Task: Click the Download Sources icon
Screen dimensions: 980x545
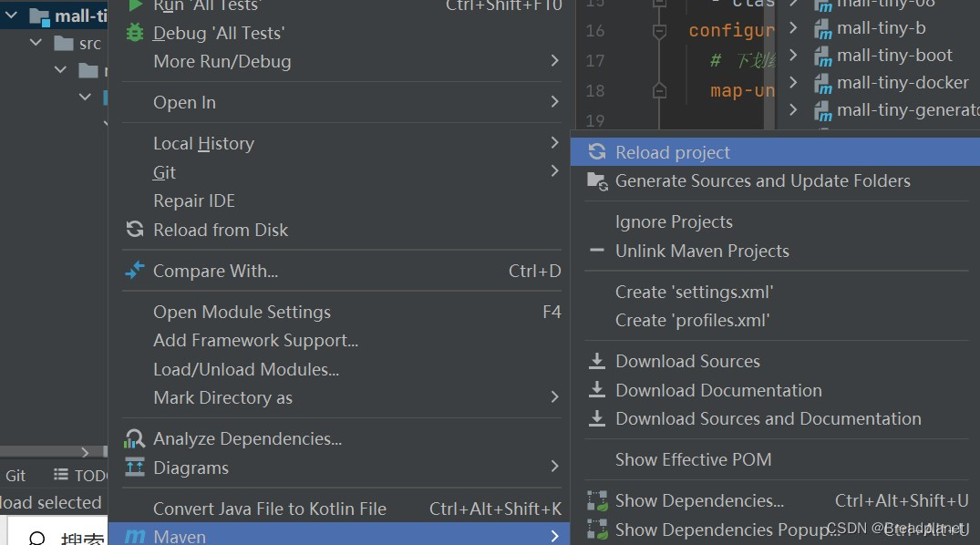Action: (596, 361)
